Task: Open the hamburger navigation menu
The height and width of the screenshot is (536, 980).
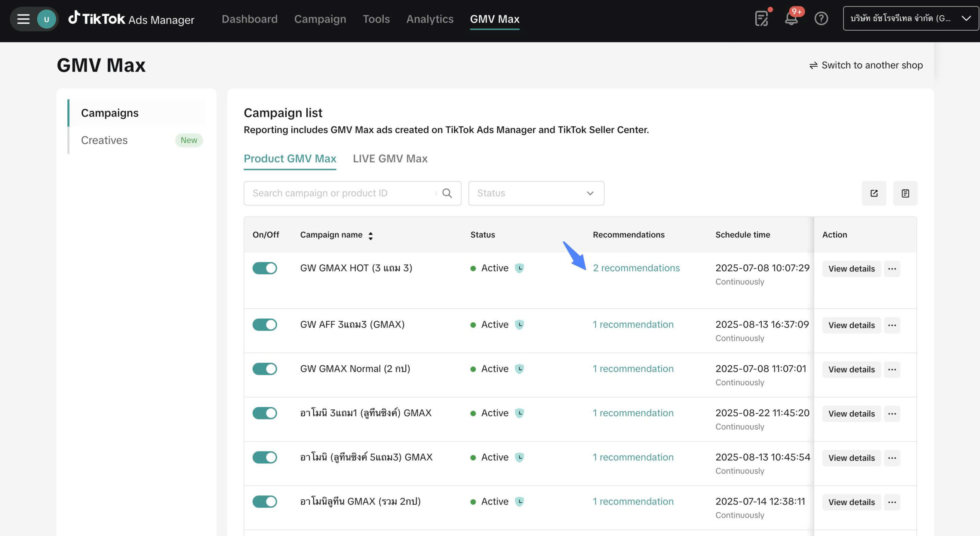Action: pyautogui.click(x=23, y=19)
